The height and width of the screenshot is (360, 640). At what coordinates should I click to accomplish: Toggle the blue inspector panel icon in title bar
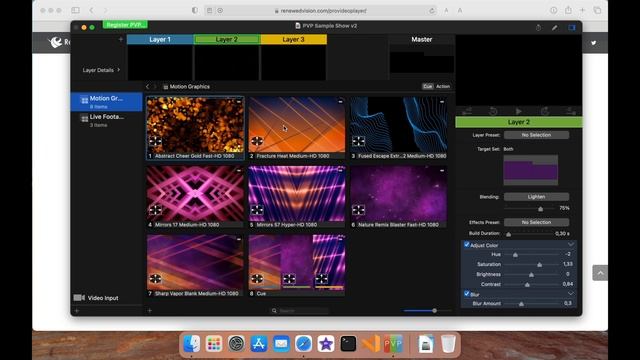click(571, 27)
